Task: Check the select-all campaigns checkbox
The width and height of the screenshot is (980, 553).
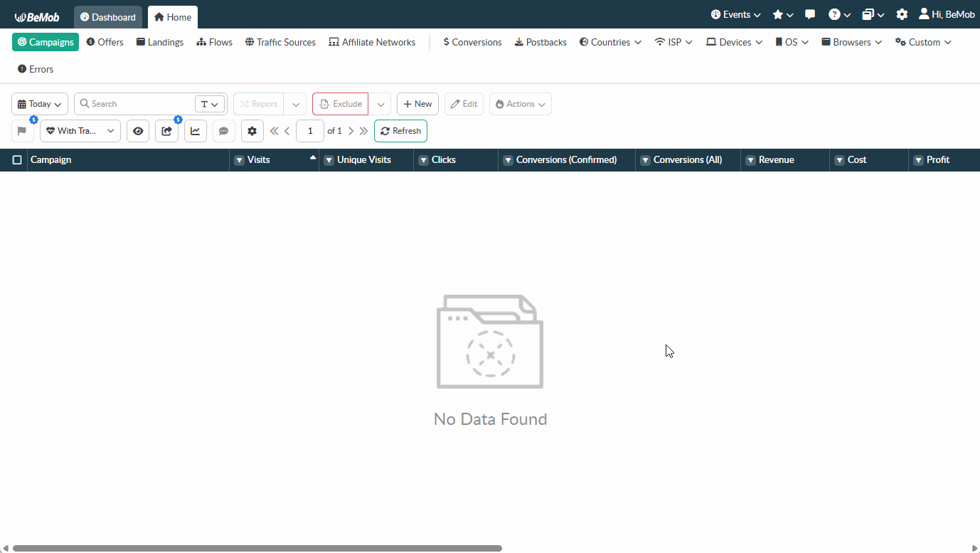Action: 17,160
